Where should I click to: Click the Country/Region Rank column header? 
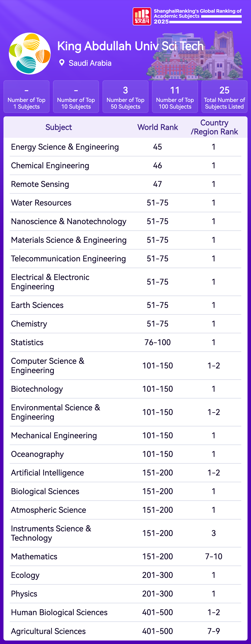click(214, 127)
